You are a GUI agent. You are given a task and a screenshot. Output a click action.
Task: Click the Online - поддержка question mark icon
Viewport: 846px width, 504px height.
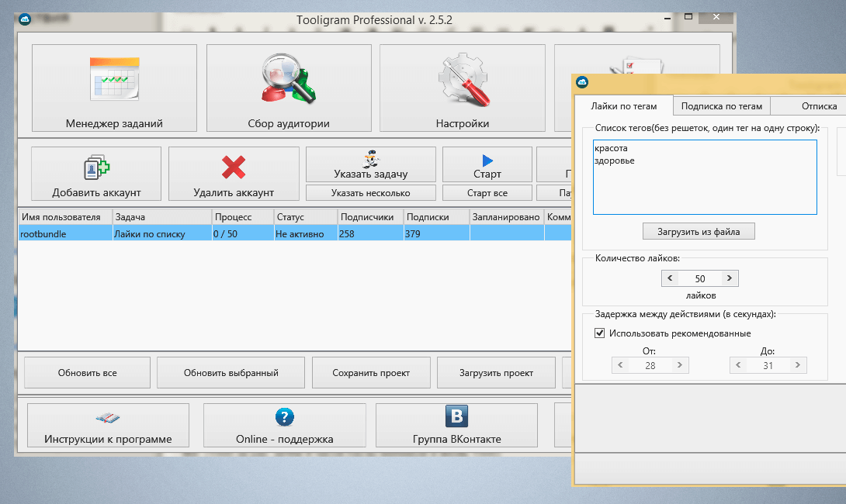(284, 416)
